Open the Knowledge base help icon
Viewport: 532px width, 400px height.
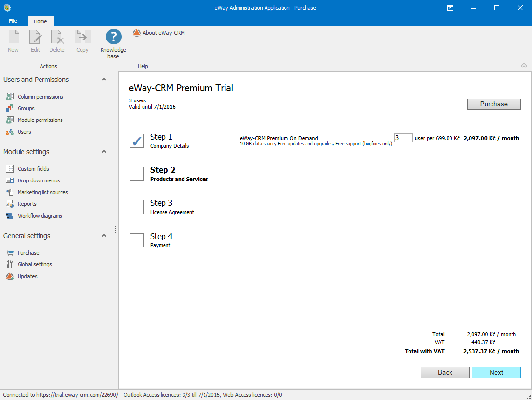click(113, 37)
